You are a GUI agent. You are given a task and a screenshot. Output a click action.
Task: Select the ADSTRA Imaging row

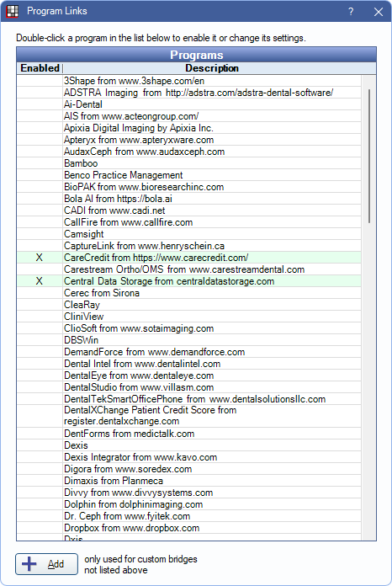point(189,93)
